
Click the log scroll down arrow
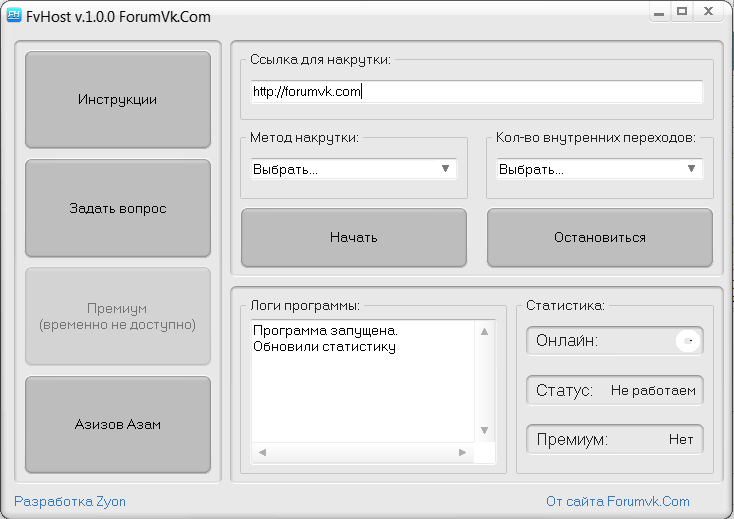tap(484, 430)
